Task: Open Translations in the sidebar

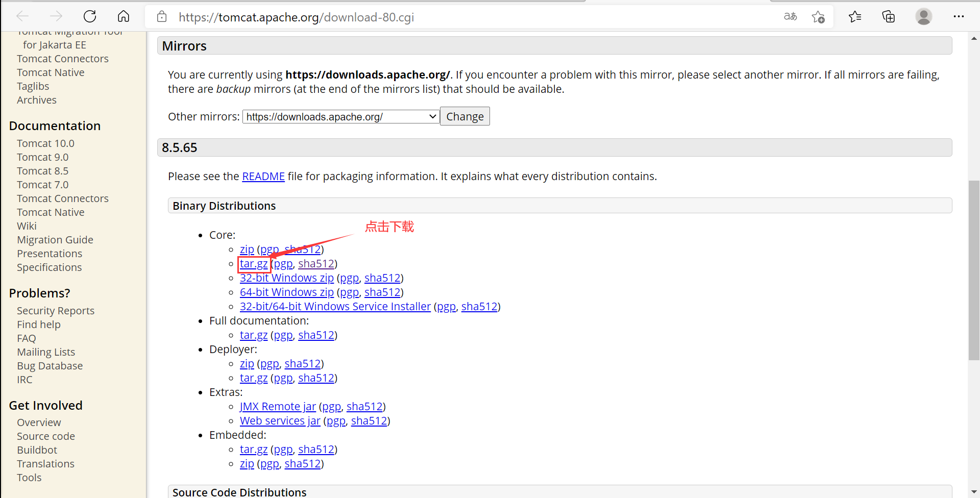Action: pos(45,464)
